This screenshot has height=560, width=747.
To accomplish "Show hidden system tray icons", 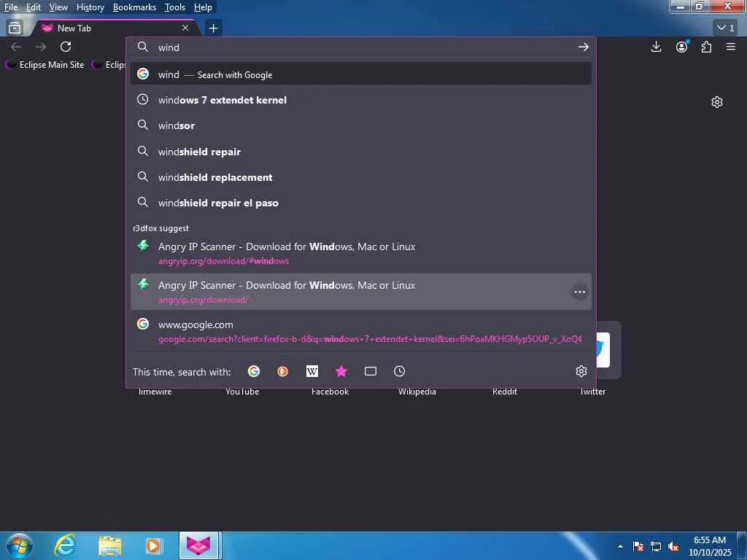I will point(620,546).
